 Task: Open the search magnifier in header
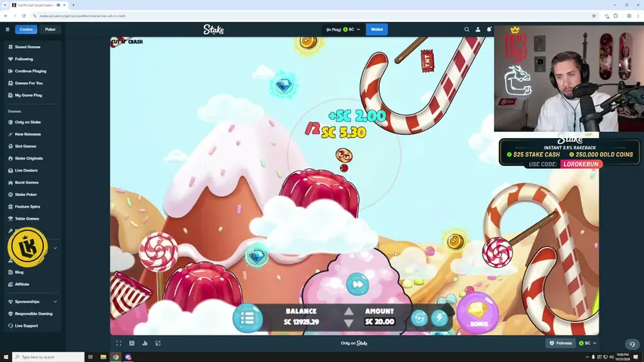pos(467,29)
